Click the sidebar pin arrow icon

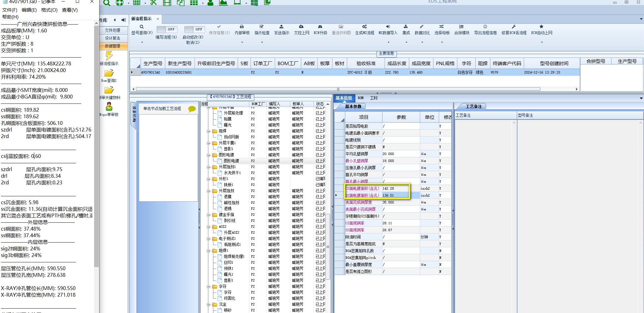tap(124, 20)
